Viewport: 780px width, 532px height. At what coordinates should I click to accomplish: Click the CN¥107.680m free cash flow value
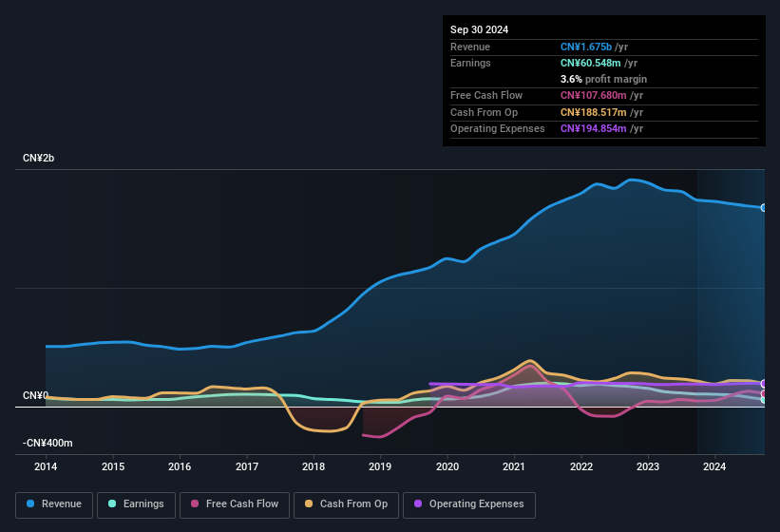[594, 95]
